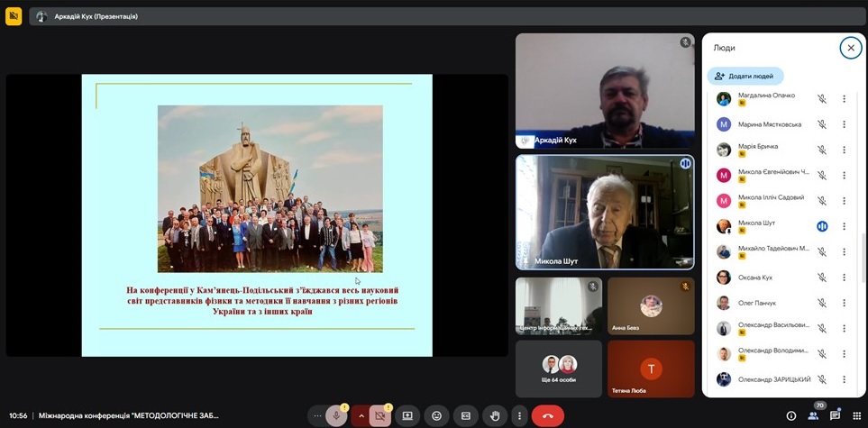The width and height of the screenshot is (868, 428).
Task: Click the present screen icon
Action: tap(407, 415)
